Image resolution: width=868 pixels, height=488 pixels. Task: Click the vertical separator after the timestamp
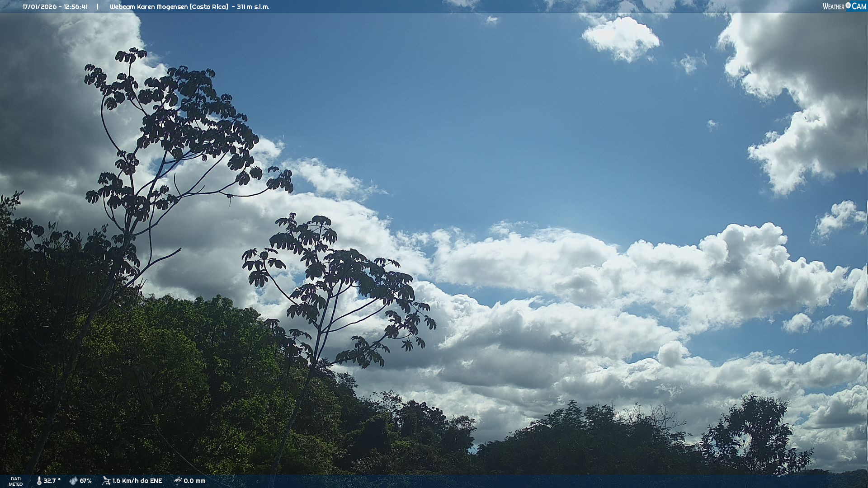[x=98, y=7]
